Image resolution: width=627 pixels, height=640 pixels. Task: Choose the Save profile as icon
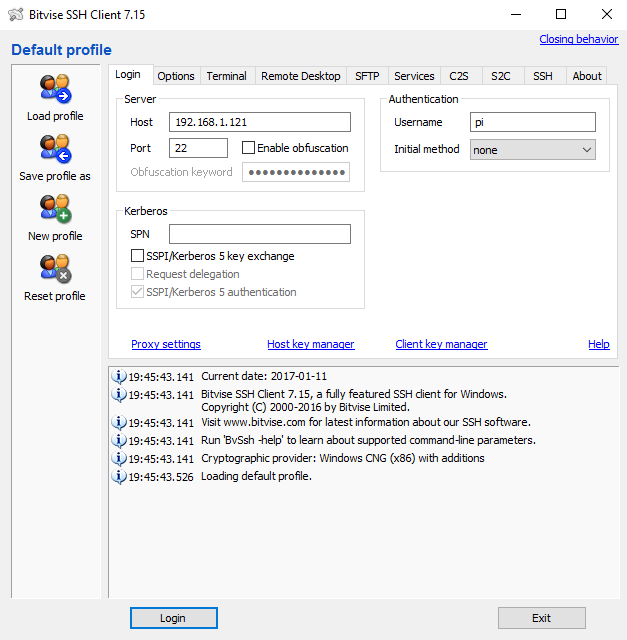point(55,149)
